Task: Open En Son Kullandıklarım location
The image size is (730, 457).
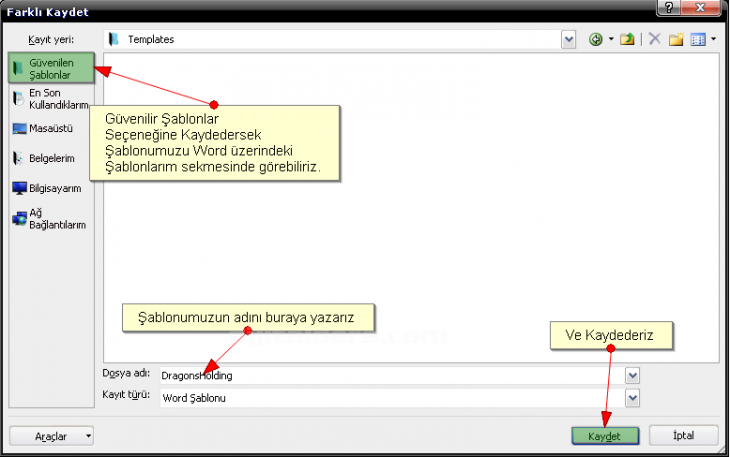Action: pos(52,99)
